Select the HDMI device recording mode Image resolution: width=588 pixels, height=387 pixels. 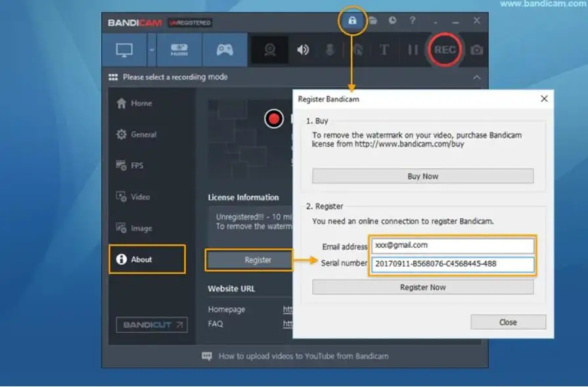pos(179,50)
